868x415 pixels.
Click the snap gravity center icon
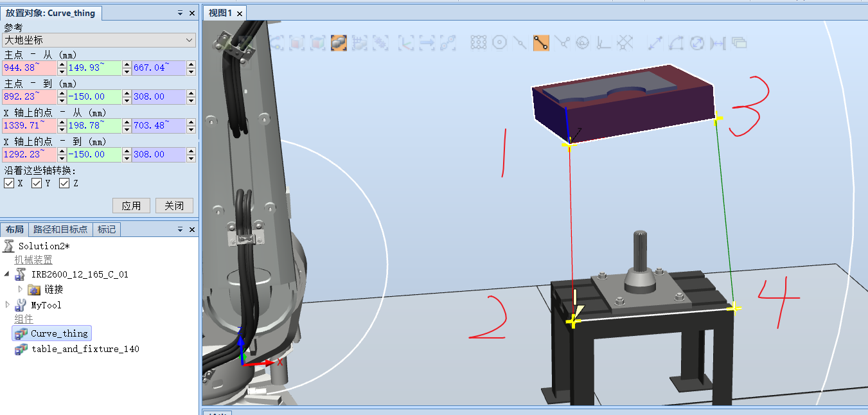click(x=583, y=42)
